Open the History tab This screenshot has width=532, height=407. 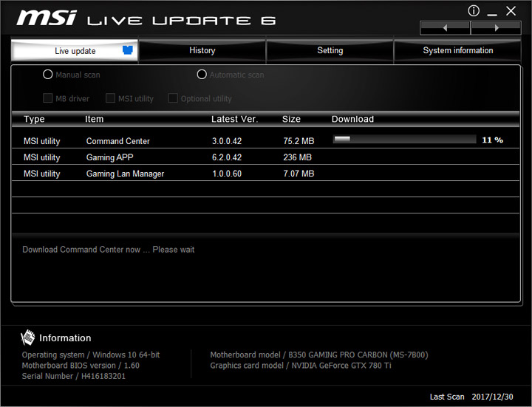click(x=202, y=50)
